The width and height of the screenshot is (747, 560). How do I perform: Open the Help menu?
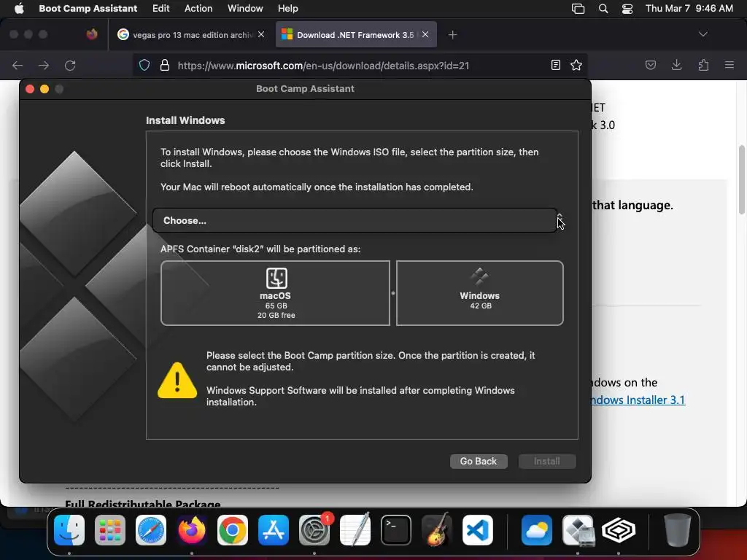(287, 8)
